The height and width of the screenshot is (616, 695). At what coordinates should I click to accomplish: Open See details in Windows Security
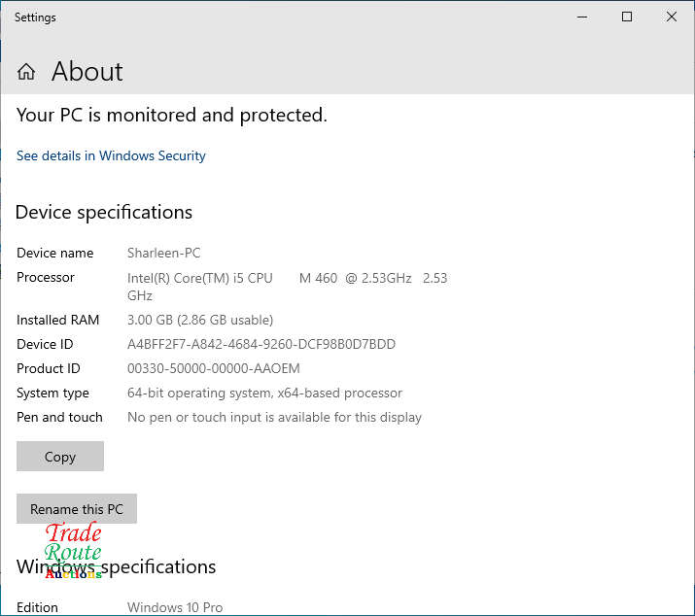(x=111, y=155)
